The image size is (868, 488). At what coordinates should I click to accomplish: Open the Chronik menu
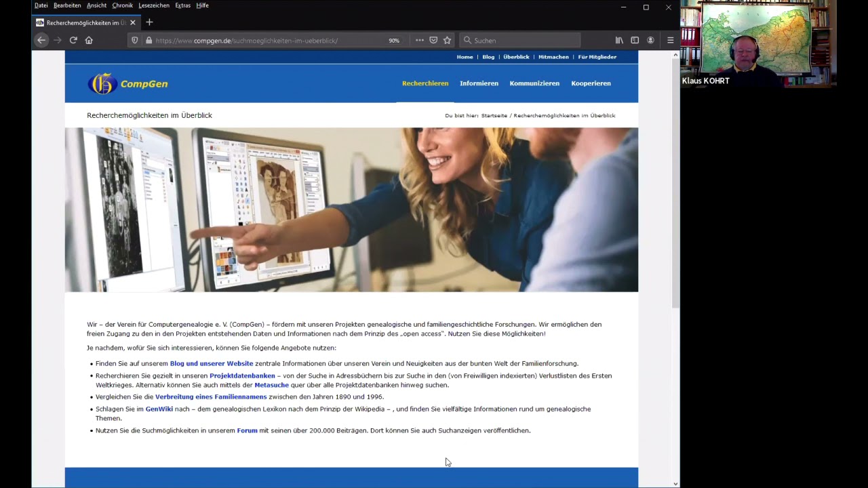pyautogui.click(x=123, y=5)
